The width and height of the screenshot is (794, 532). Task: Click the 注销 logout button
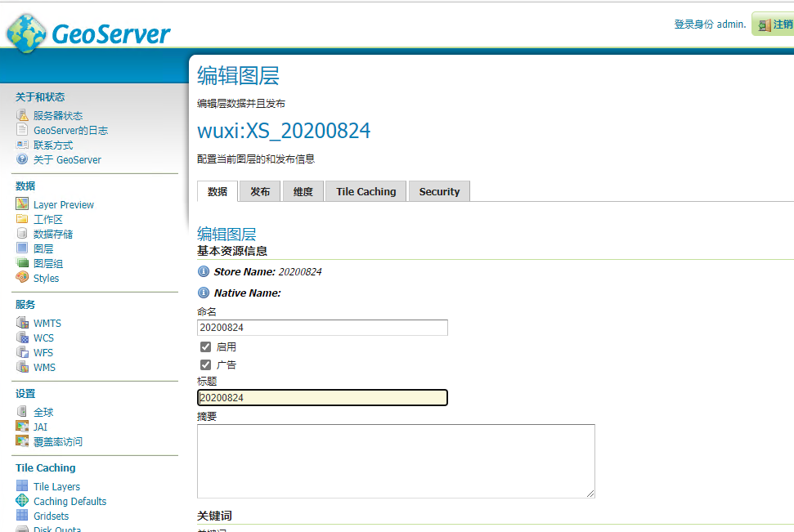click(x=774, y=25)
